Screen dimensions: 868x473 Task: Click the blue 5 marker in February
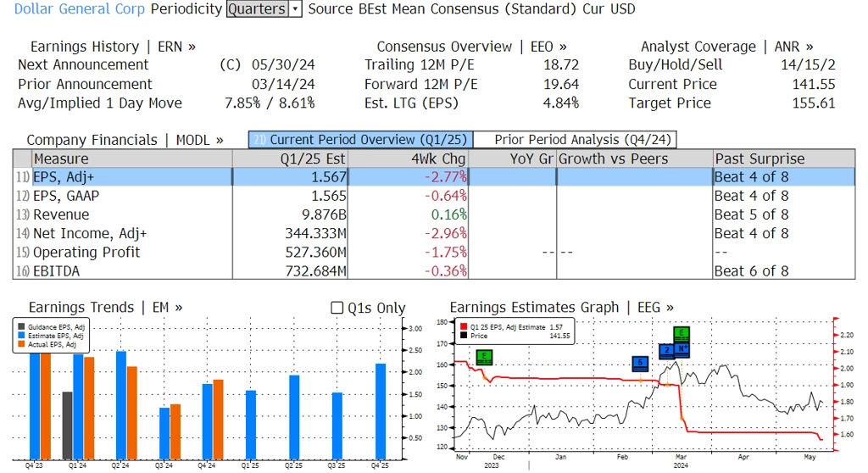click(x=640, y=364)
